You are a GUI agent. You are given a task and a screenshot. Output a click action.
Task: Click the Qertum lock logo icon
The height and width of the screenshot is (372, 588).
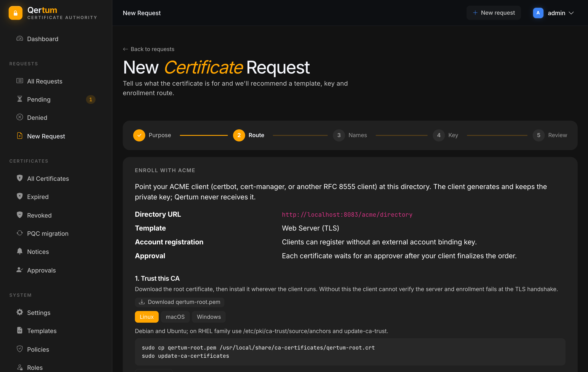(x=15, y=13)
